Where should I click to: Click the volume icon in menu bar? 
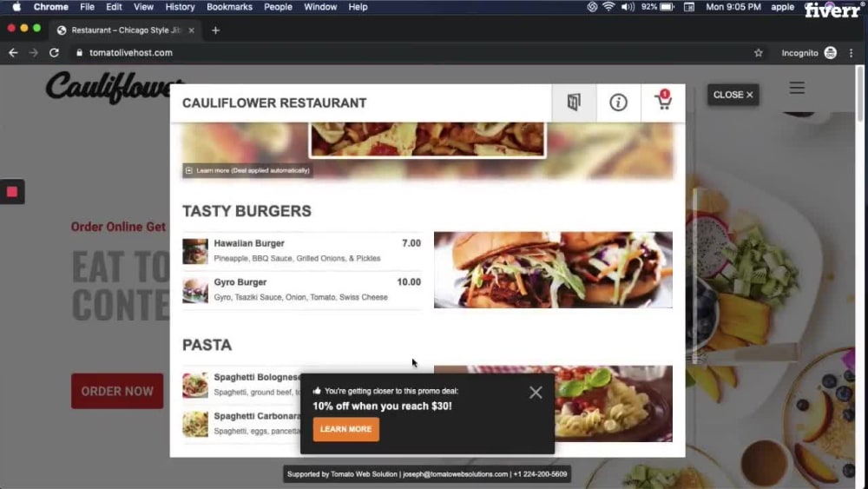click(x=628, y=7)
